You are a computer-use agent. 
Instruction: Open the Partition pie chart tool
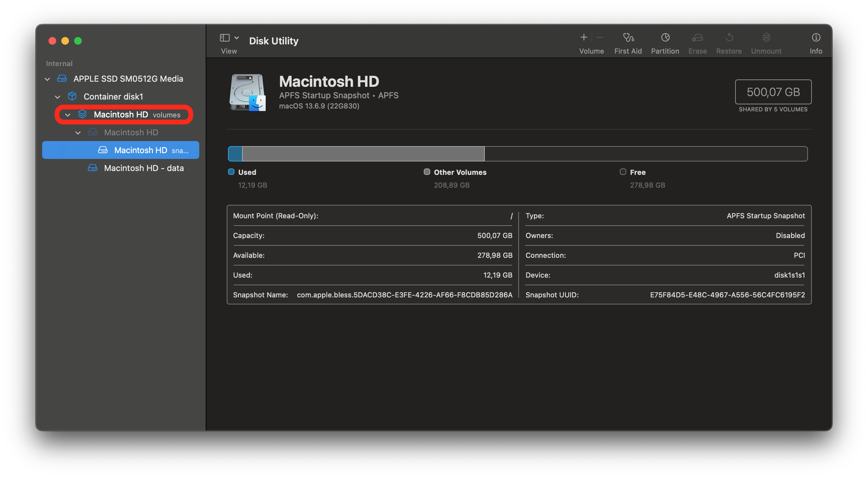[x=665, y=37]
